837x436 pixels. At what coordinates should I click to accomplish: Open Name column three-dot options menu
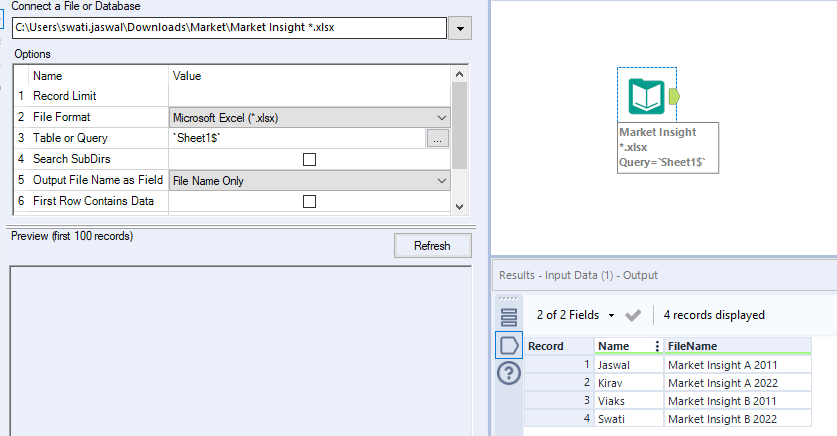point(657,346)
